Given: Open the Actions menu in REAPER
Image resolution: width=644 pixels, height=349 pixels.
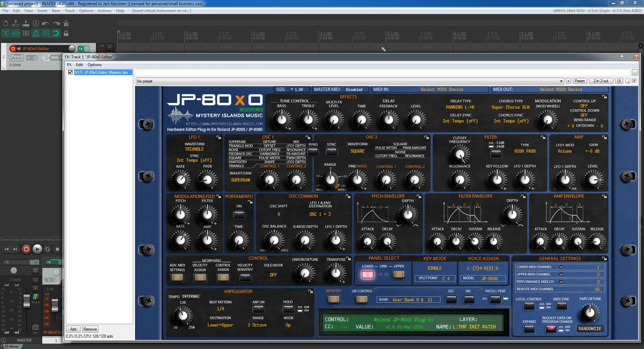Looking at the screenshot, I should 104,11.
